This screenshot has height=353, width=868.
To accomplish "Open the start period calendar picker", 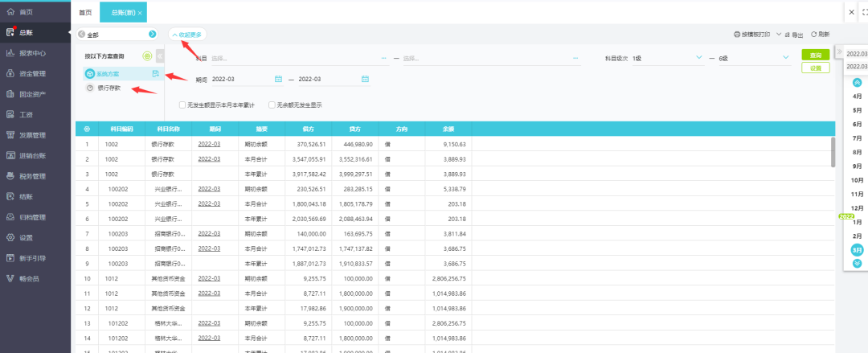I will coord(278,80).
